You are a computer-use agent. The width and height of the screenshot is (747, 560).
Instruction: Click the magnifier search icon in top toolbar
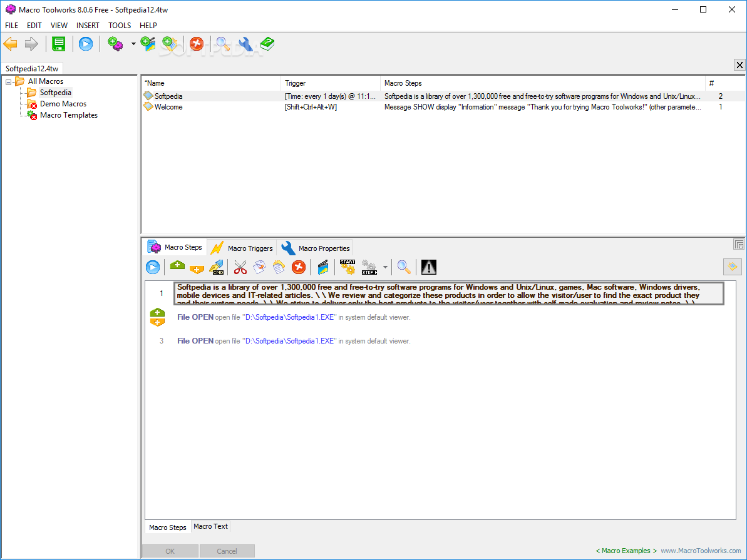point(222,44)
